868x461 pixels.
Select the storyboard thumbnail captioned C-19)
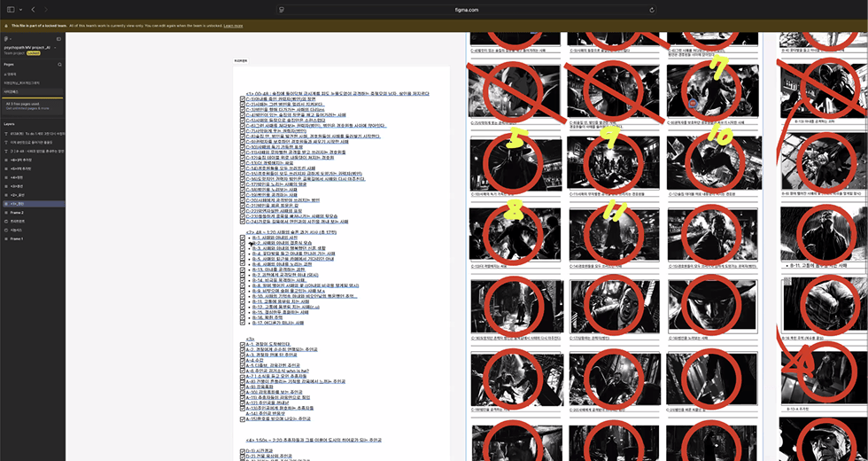coord(516,379)
